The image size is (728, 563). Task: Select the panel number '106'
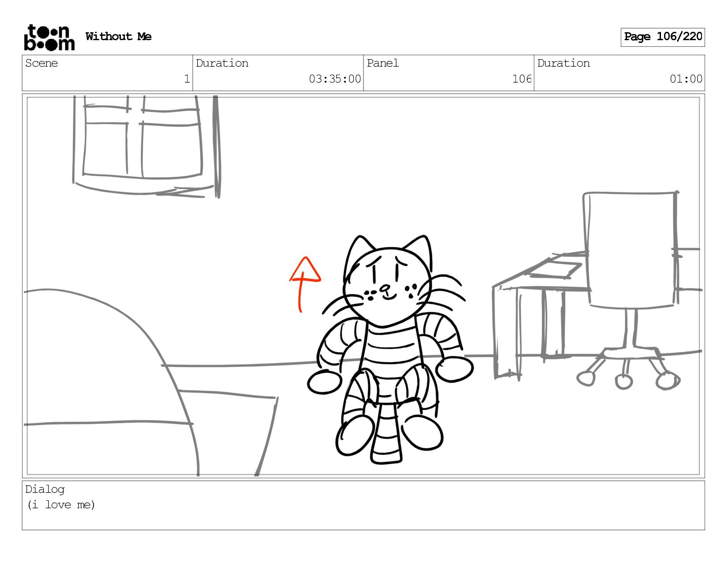click(x=522, y=79)
